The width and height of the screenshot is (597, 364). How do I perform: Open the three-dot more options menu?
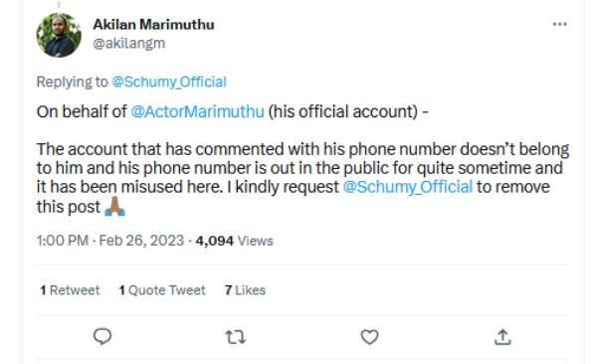559,24
